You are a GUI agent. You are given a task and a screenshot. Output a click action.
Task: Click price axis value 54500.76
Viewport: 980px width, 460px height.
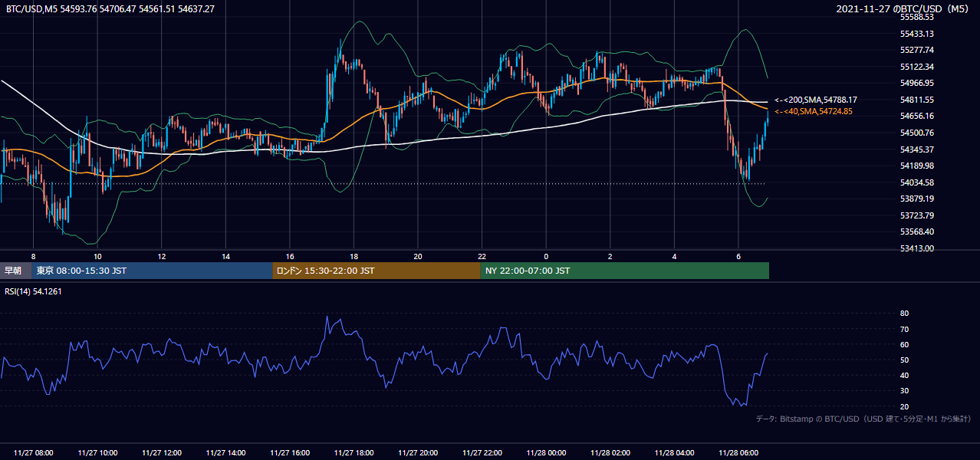coord(917,133)
